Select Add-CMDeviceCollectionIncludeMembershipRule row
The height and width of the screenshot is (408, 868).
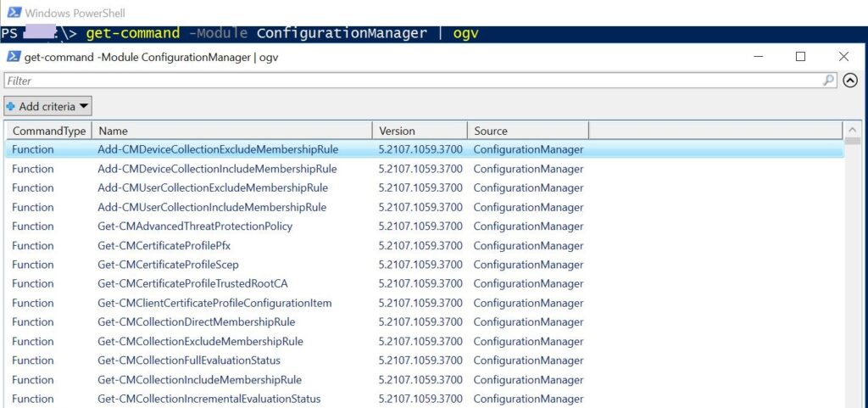pos(425,169)
